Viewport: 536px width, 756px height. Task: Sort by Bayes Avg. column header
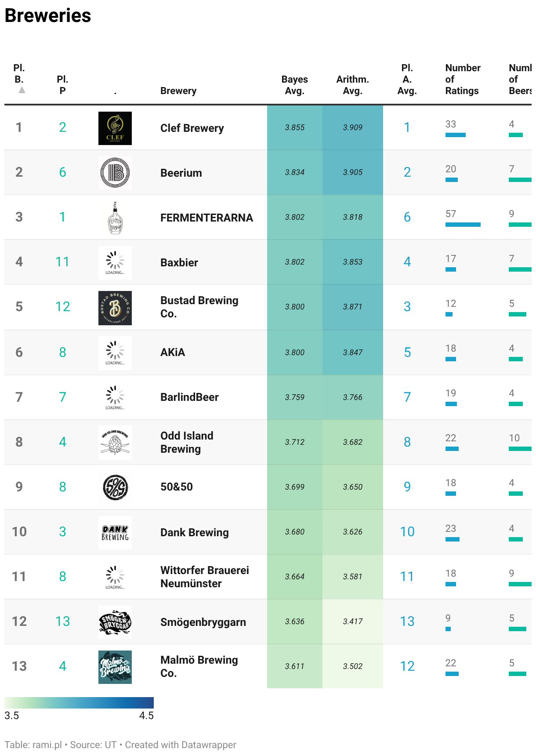[294, 85]
